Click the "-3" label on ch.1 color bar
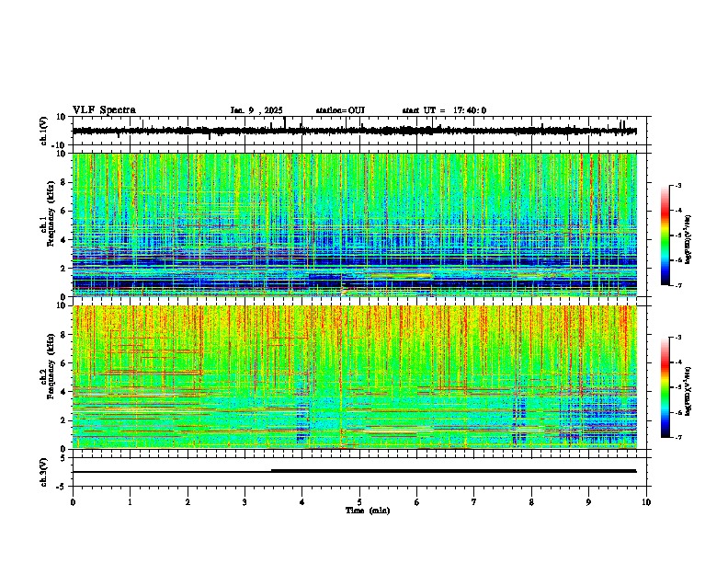Screen dimensions: 728x563 (x=678, y=186)
